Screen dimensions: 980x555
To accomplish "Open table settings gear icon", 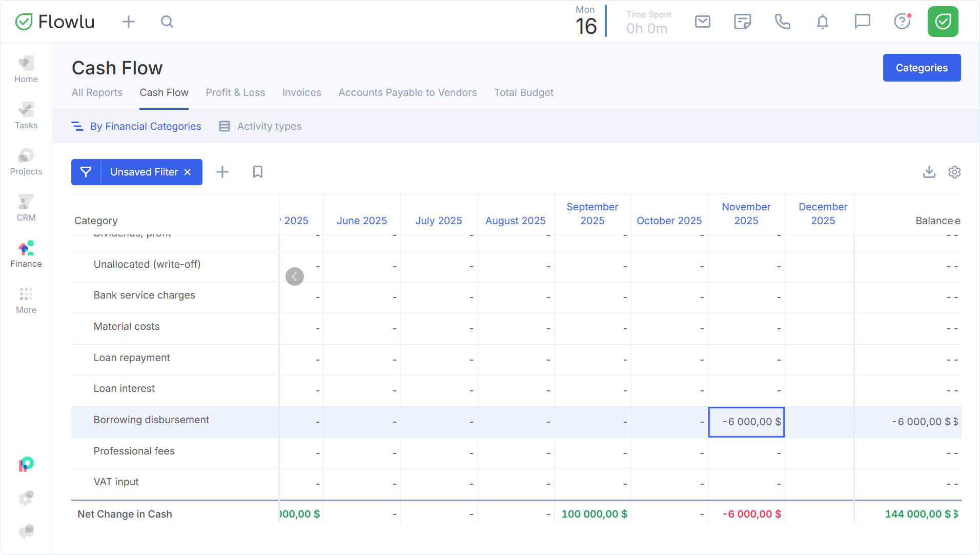I will 954,172.
